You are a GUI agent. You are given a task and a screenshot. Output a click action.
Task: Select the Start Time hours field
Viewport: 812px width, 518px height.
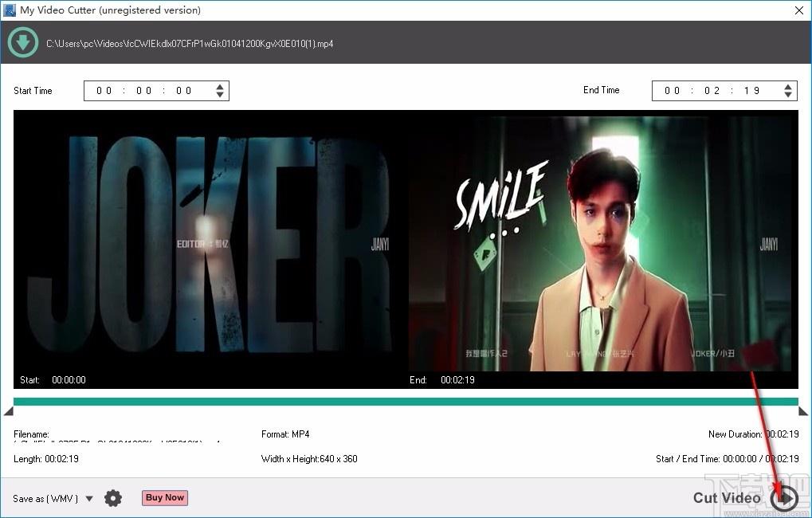(104, 91)
